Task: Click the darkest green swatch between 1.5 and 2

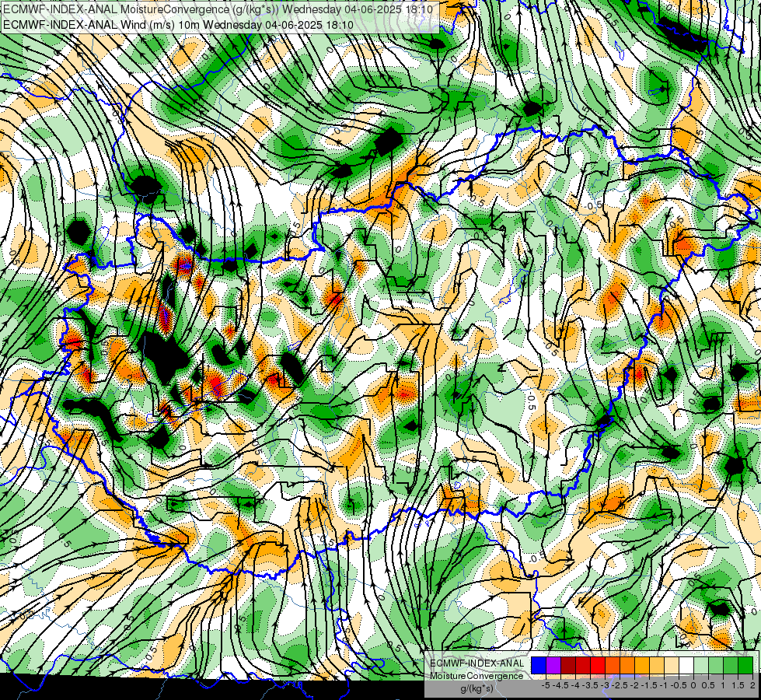Action: 745,666
